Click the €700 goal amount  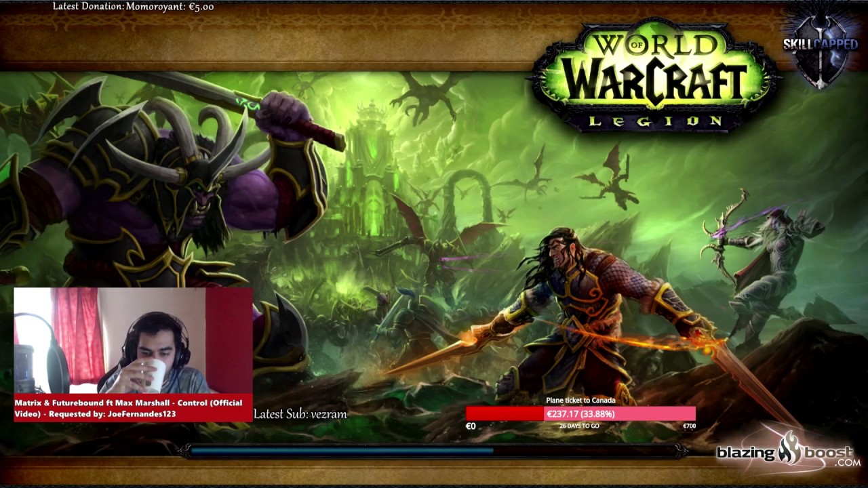689,426
